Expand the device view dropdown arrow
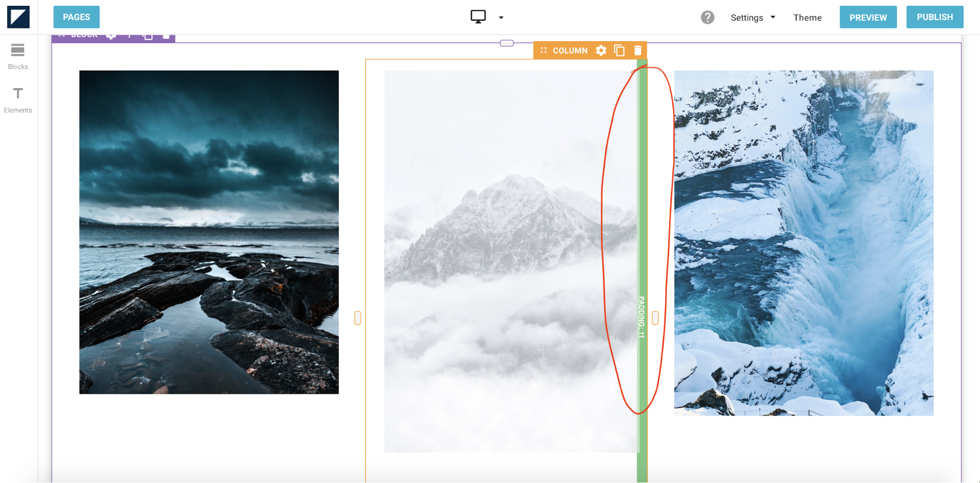Image resolution: width=980 pixels, height=483 pixels. pos(501,18)
